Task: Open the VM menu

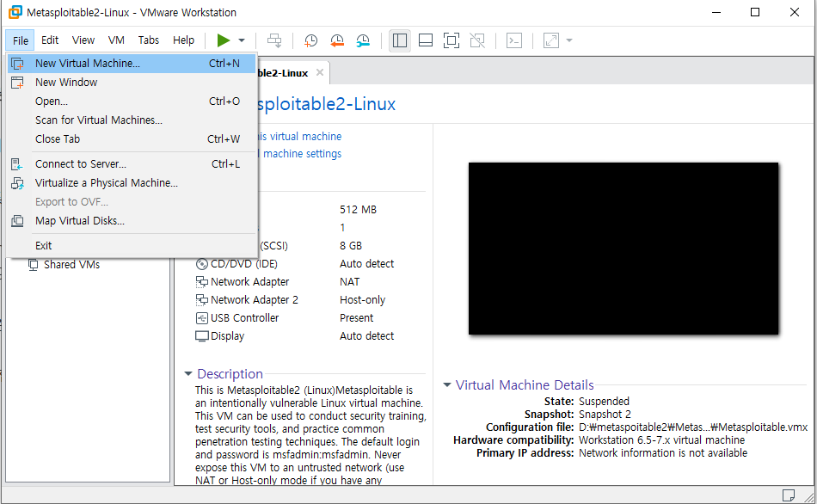Action: click(x=116, y=40)
